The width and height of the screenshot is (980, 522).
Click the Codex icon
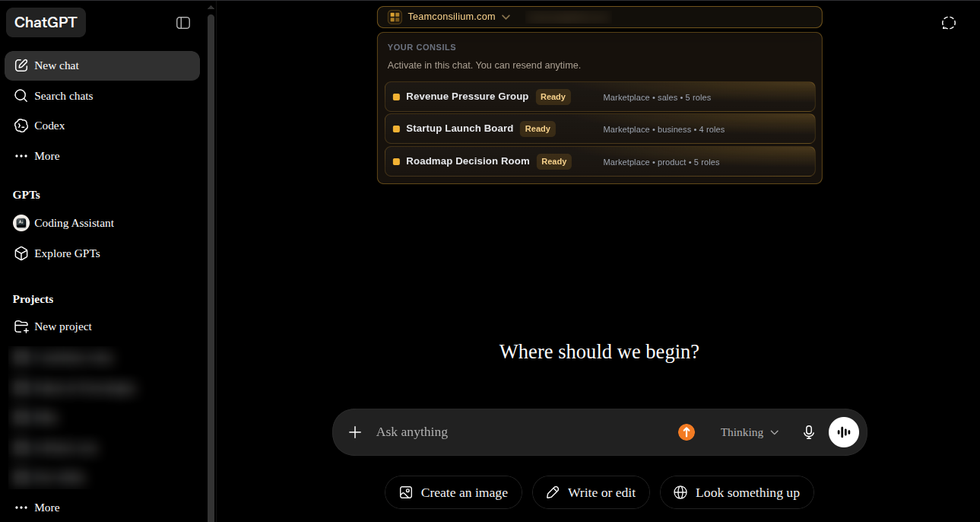pos(21,126)
